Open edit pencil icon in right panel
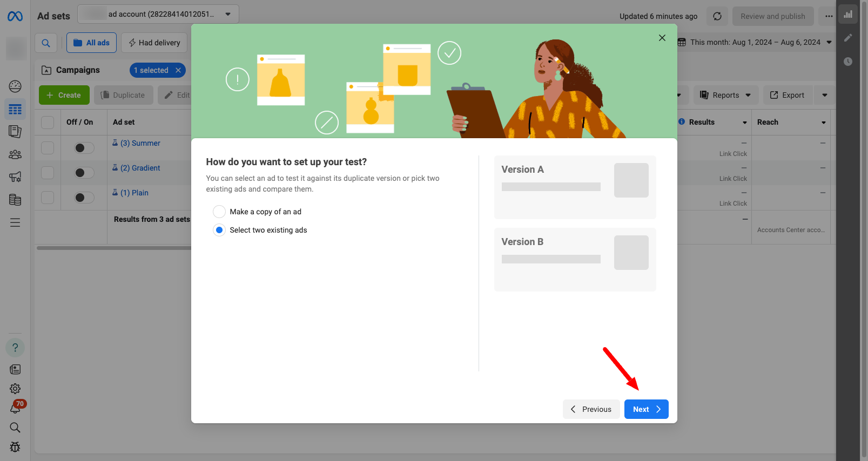Screen dimensions: 868x461 pos(848,38)
